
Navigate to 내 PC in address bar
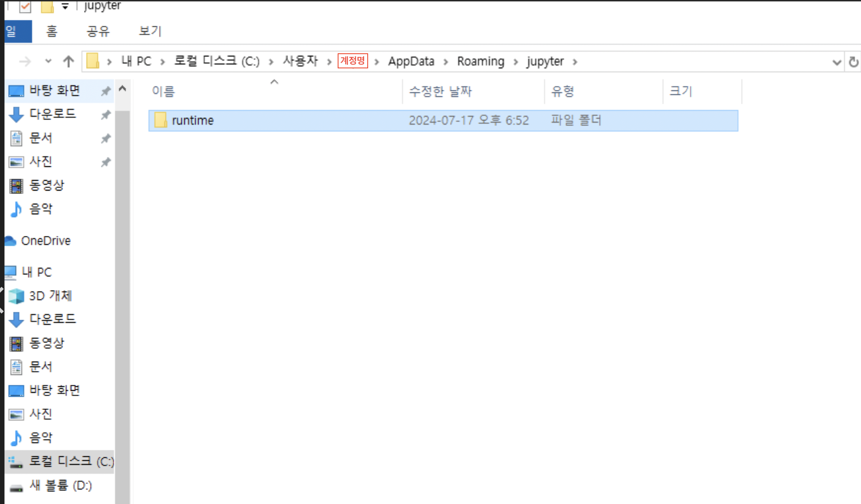(x=136, y=61)
